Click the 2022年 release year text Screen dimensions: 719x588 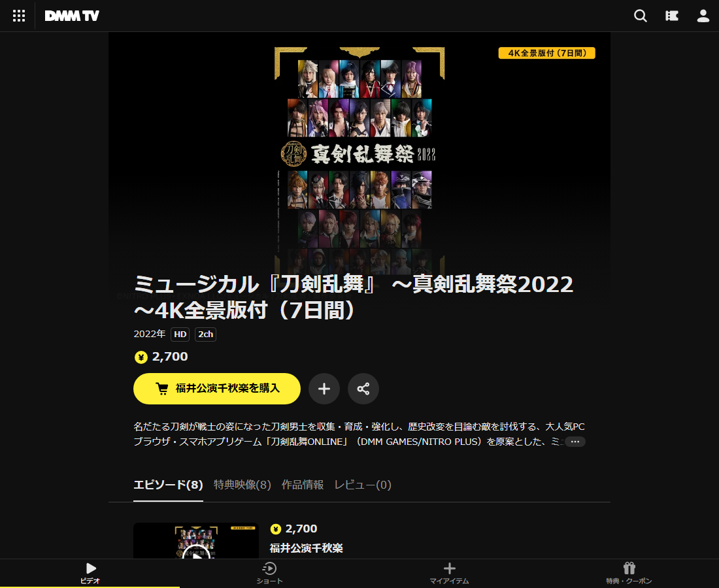pos(150,334)
